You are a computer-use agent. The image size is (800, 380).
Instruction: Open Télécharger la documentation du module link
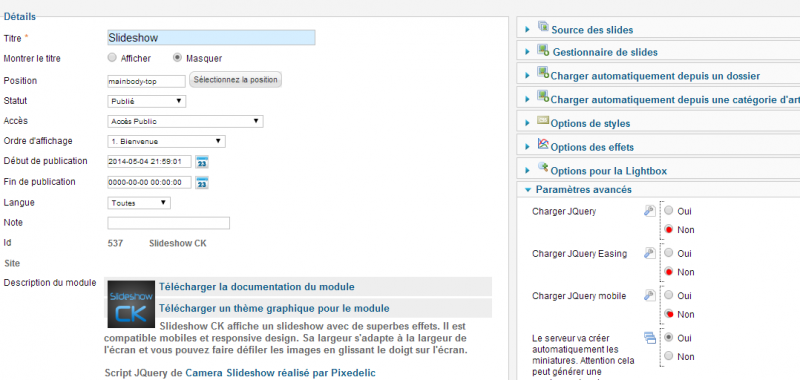257,287
